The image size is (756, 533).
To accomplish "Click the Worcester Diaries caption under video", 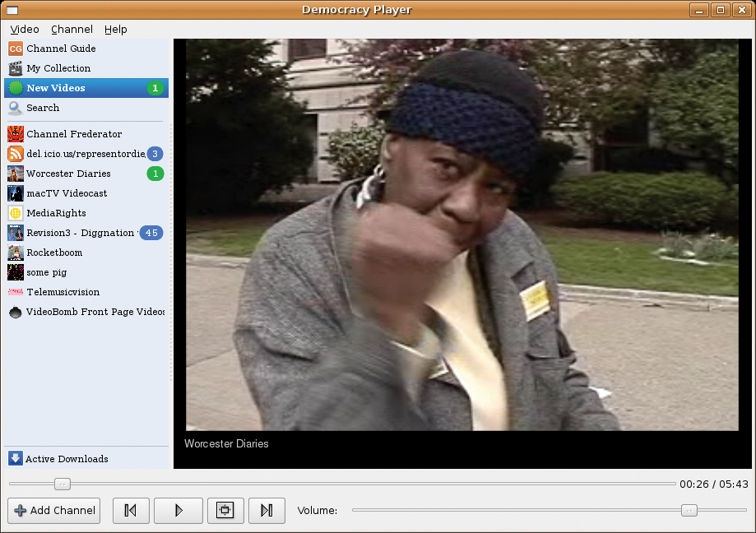I will 226,444.
